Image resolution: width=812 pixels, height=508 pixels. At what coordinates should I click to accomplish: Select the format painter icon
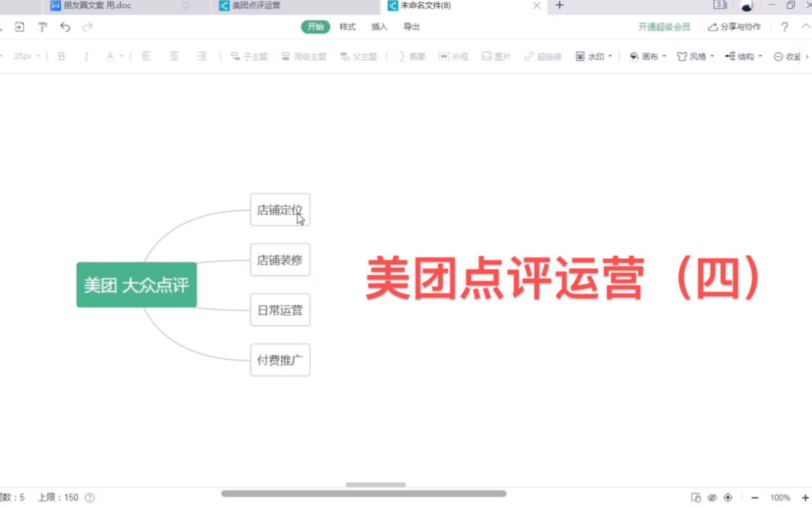click(43, 27)
